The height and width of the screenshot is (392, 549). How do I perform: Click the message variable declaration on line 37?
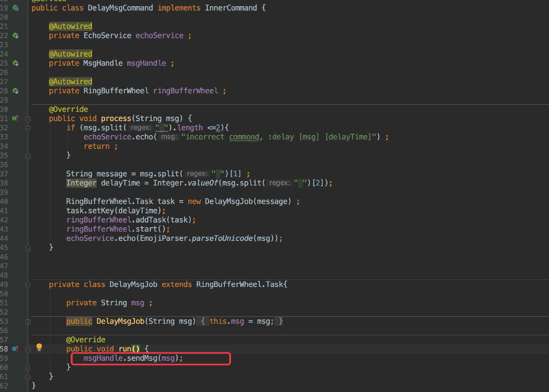click(112, 174)
